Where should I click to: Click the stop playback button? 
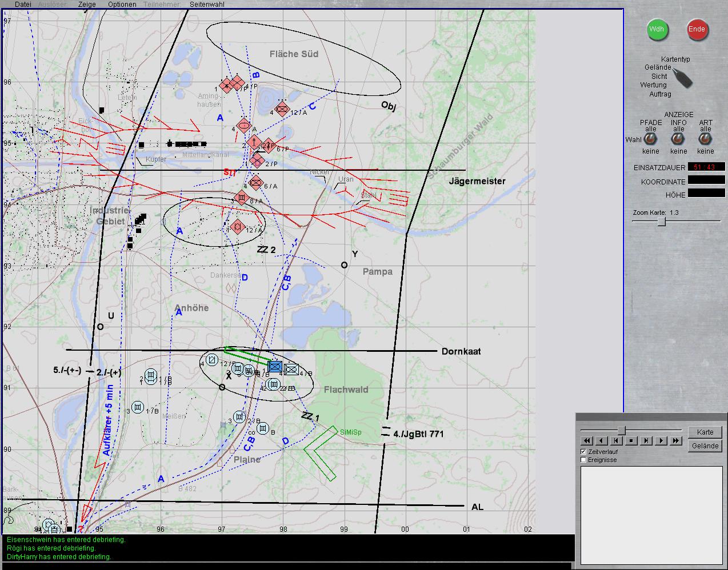pyautogui.click(x=631, y=440)
